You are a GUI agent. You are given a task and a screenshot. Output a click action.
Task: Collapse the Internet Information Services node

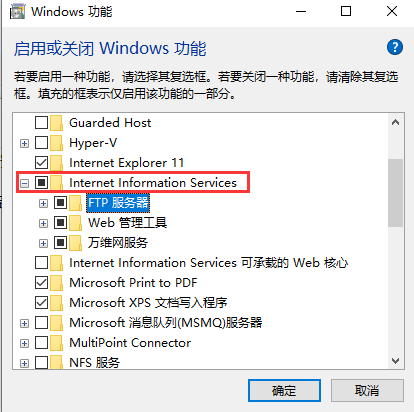(24, 184)
